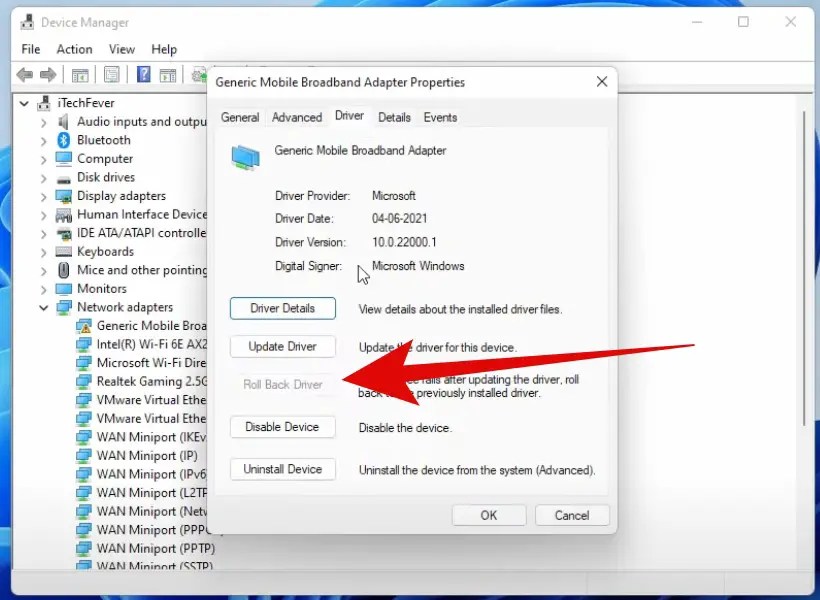This screenshot has width=820, height=600.
Task: Expand the Keyboards category
Action: pyautogui.click(x=42, y=251)
